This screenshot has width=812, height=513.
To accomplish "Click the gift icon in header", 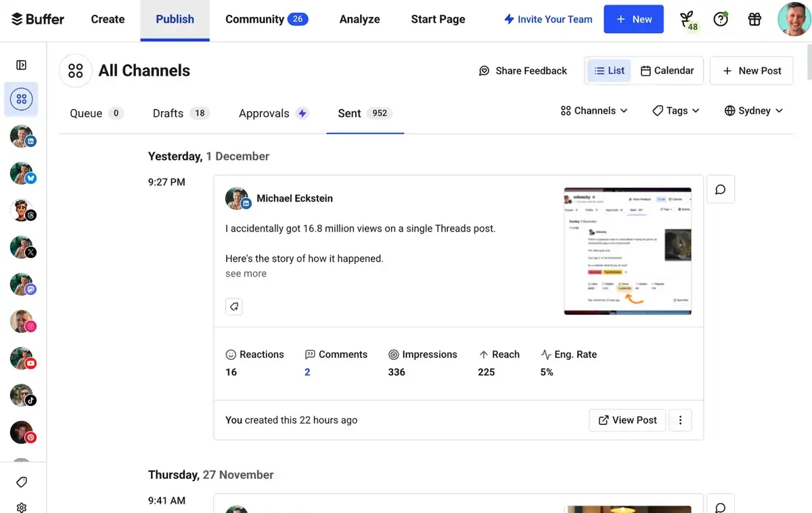I will 754,19.
